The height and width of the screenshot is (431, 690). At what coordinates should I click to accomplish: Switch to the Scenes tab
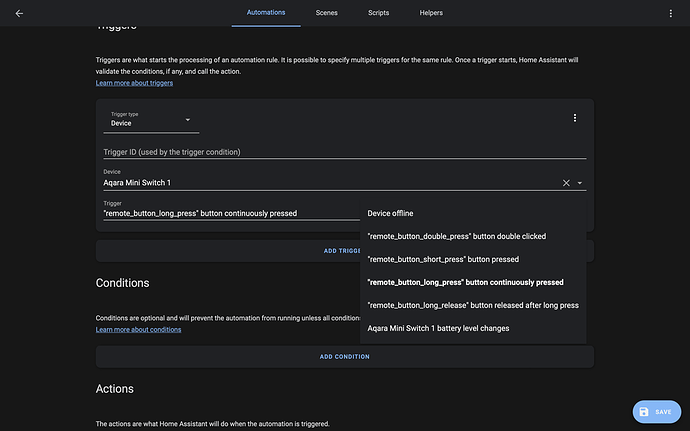(x=327, y=13)
